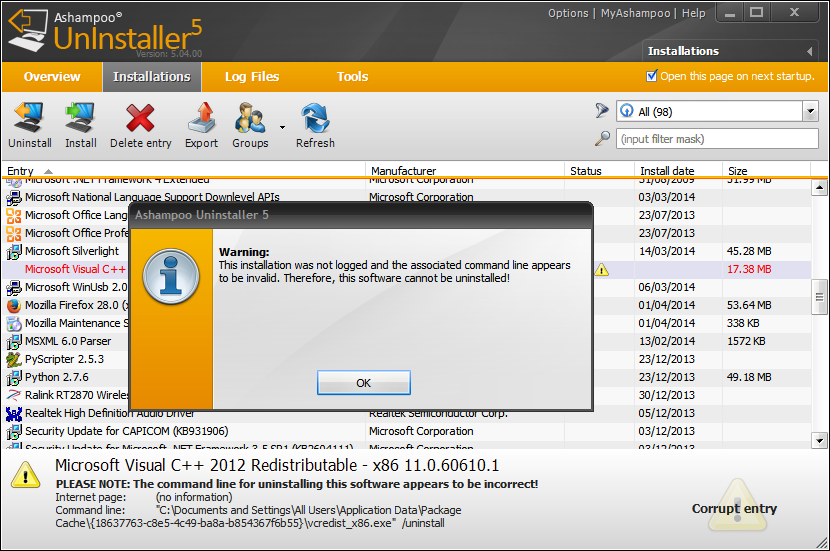Click the Realtek Semiconductor Corp. manufacturer cell
This screenshot has height=551, width=830.
(x=438, y=413)
